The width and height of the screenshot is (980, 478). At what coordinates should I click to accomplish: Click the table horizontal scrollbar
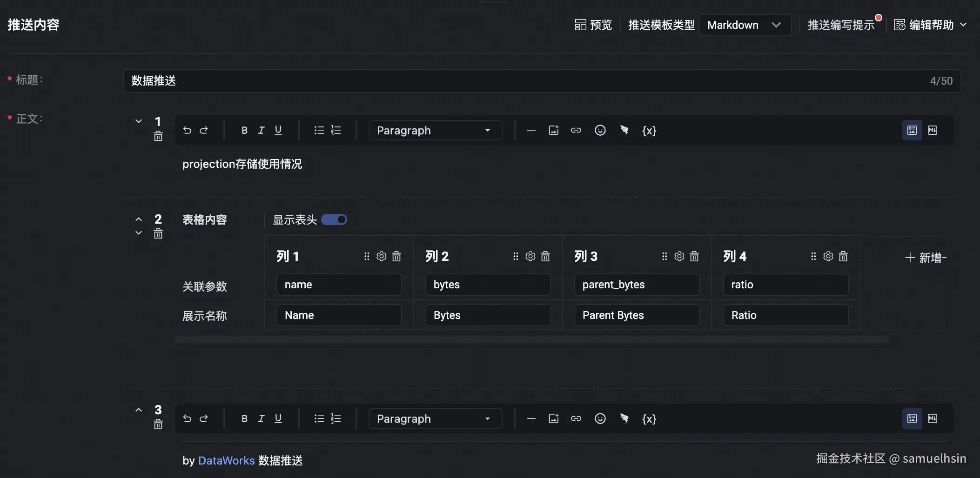532,339
